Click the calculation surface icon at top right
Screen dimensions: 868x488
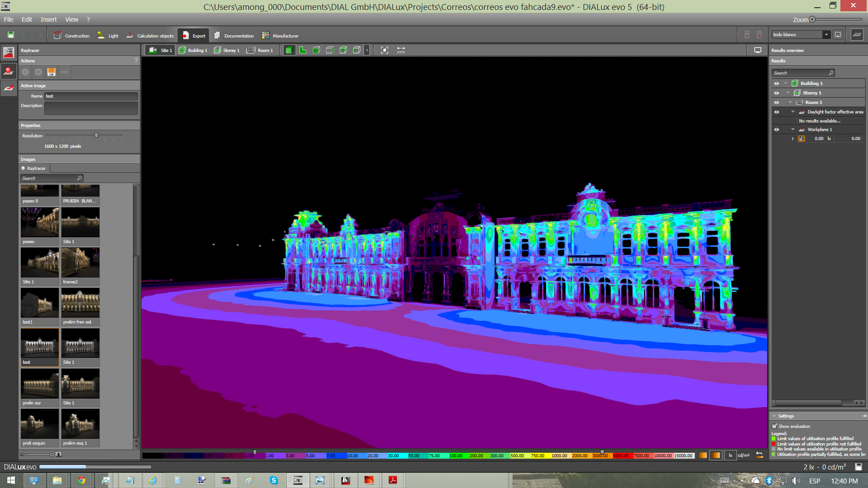[857, 35]
